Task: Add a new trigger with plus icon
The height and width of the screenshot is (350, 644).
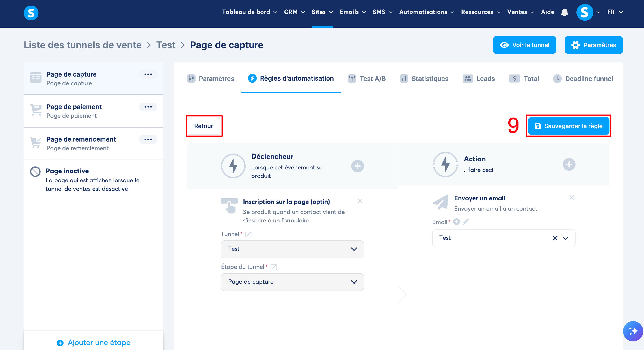Action: tap(357, 166)
